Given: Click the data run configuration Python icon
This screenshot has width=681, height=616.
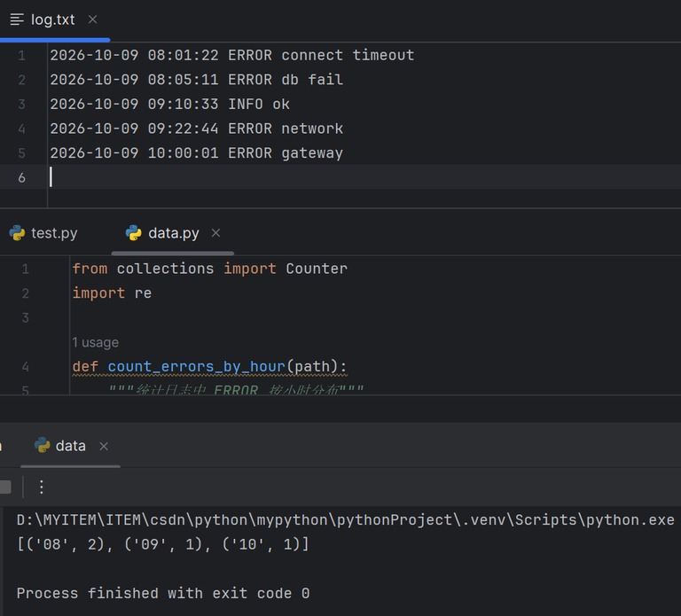Looking at the screenshot, I should 43,446.
